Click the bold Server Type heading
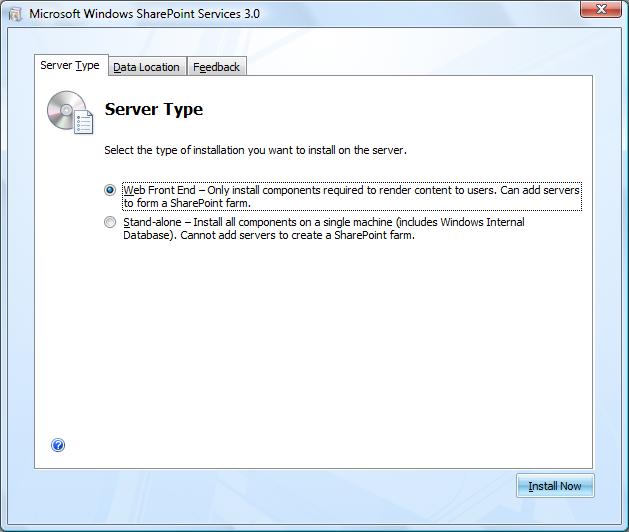Image resolution: width=629 pixels, height=532 pixels. pos(154,109)
